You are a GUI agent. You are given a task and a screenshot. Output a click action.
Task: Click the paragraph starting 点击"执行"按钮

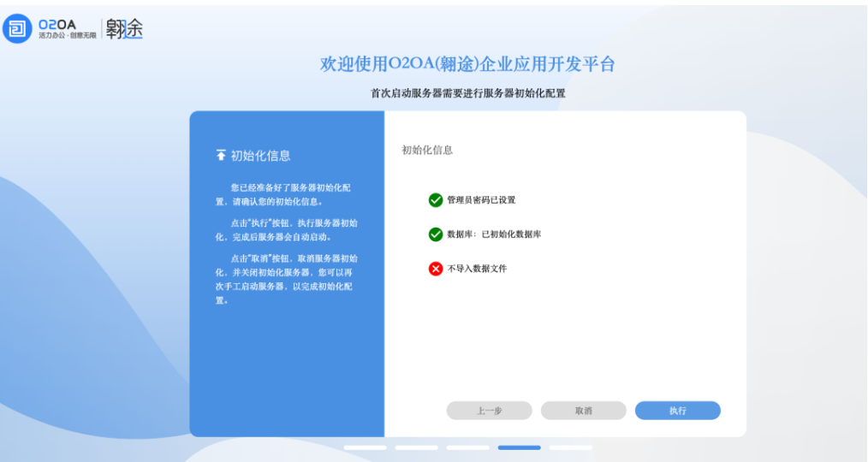[x=286, y=229]
